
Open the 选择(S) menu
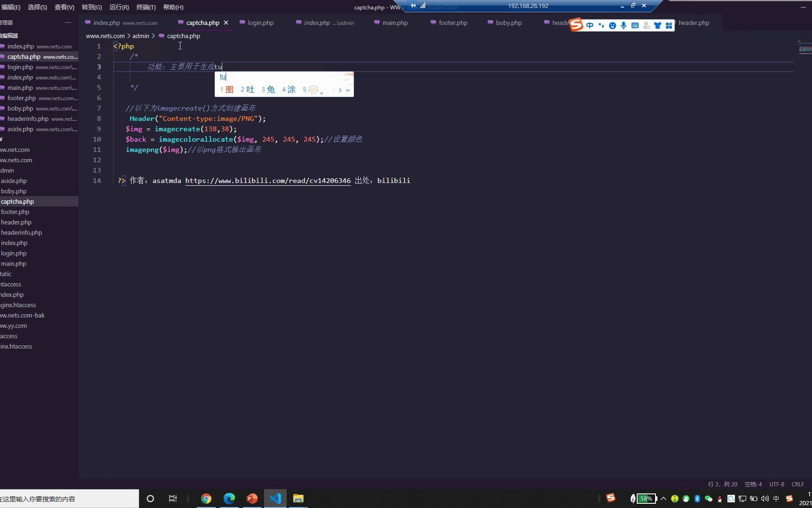point(37,7)
